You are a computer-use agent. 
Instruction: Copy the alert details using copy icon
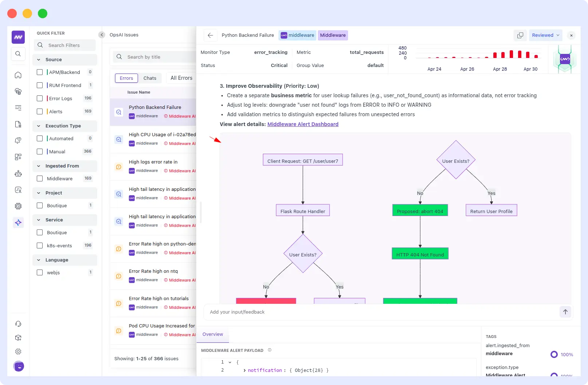[520, 35]
